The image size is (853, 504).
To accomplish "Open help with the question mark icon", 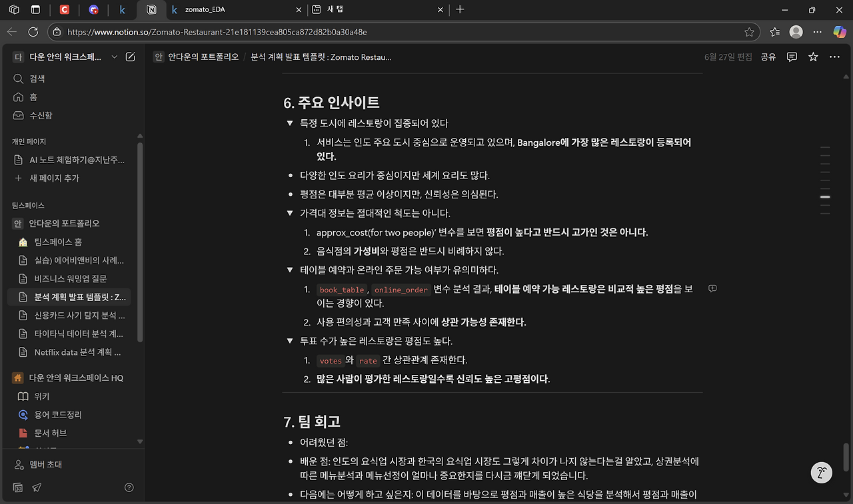I will tap(129, 487).
